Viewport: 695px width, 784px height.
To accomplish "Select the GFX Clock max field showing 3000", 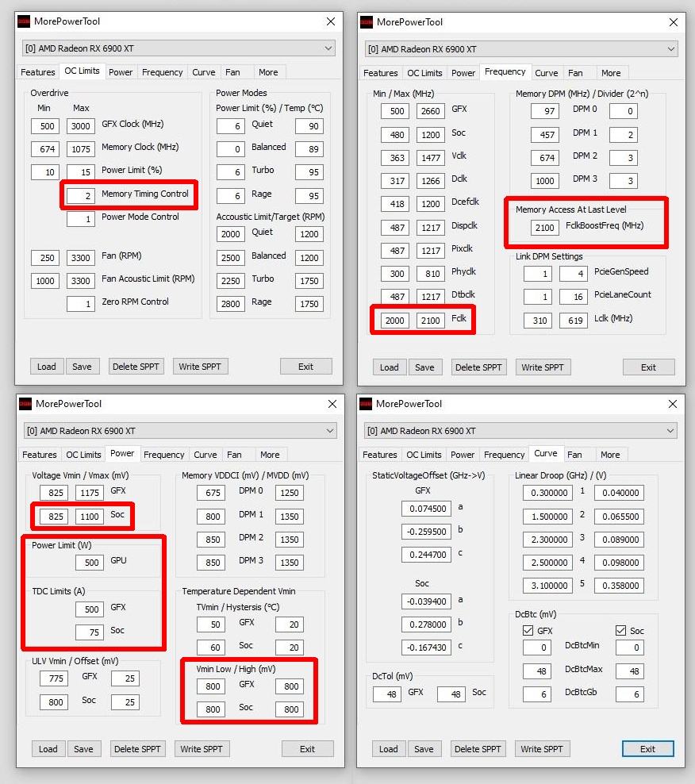I will click(80, 126).
